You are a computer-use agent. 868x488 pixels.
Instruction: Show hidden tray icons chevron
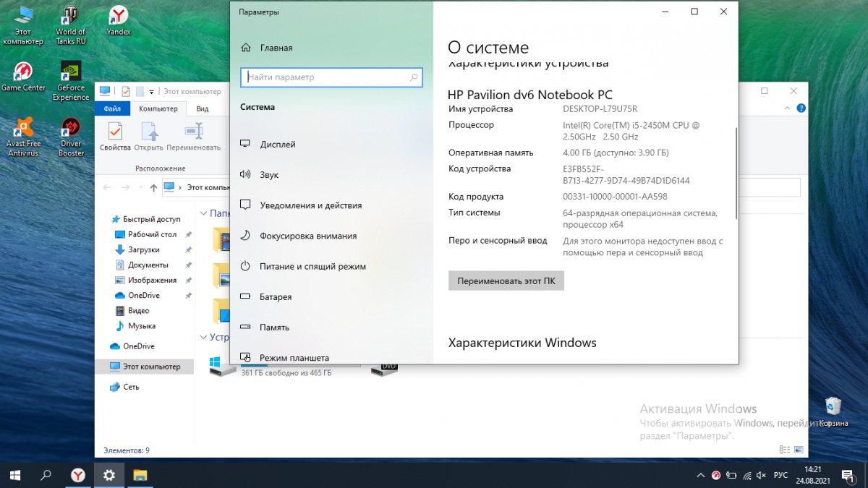tap(700, 475)
